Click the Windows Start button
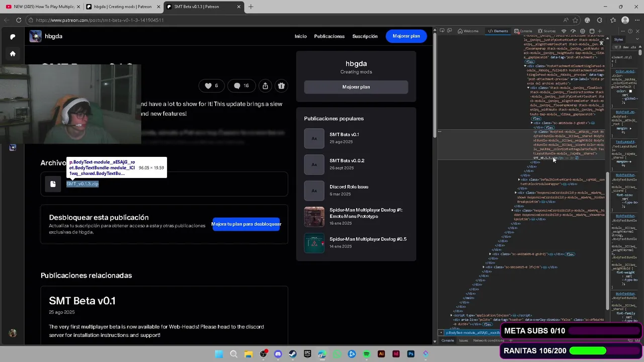The width and height of the screenshot is (644, 362). point(219,354)
